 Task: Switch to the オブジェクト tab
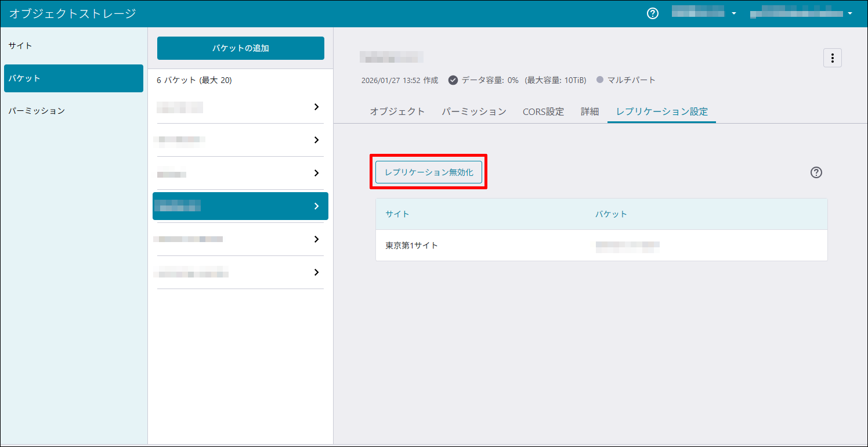tap(397, 111)
